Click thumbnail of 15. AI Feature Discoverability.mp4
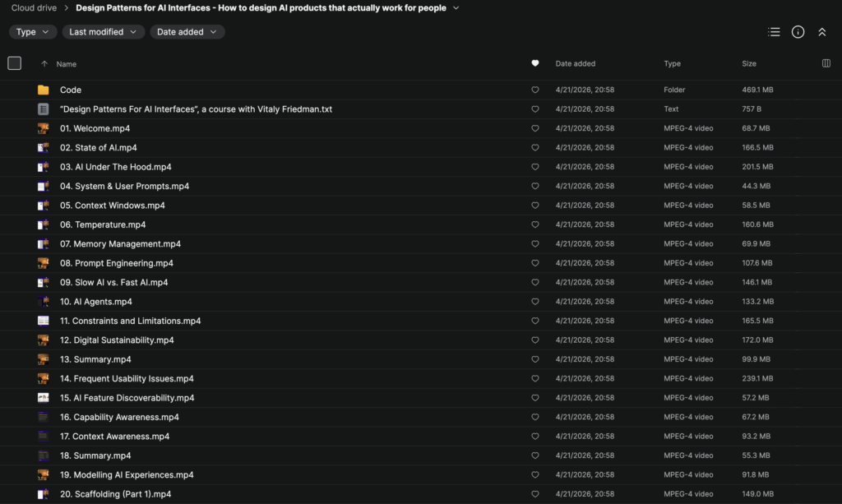This screenshot has width=842, height=504. click(43, 398)
